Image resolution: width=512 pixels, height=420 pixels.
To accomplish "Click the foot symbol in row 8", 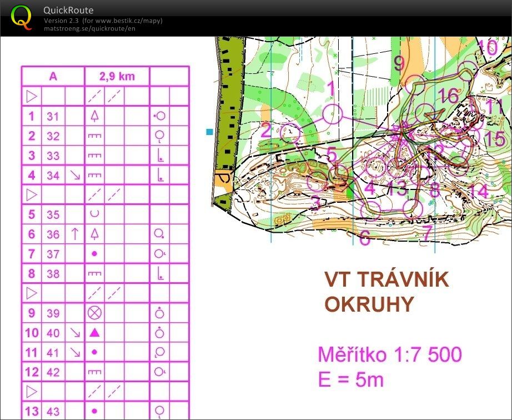I will click(x=160, y=274).
